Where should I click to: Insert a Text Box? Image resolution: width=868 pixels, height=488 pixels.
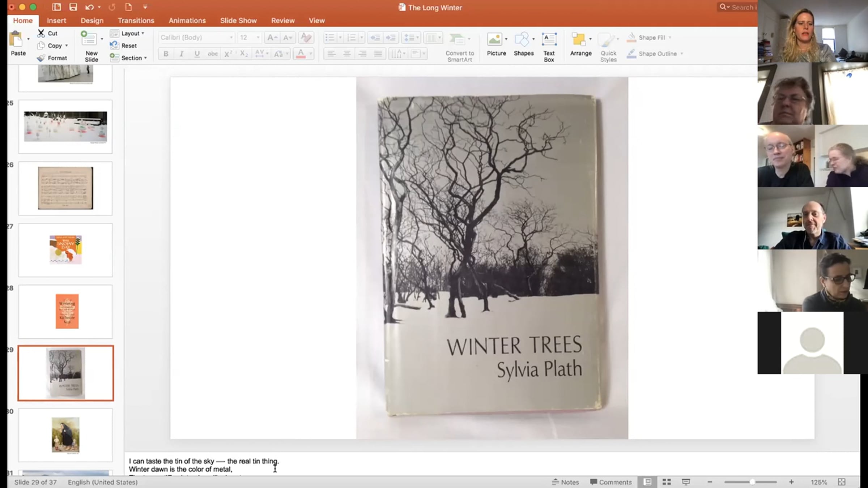coord(549,39)
